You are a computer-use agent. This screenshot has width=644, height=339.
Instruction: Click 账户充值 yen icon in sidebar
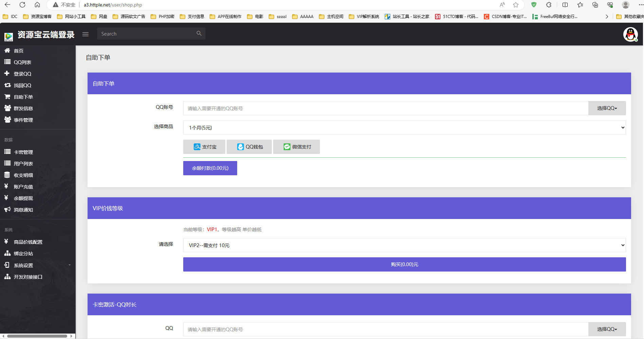click(6, 186)
